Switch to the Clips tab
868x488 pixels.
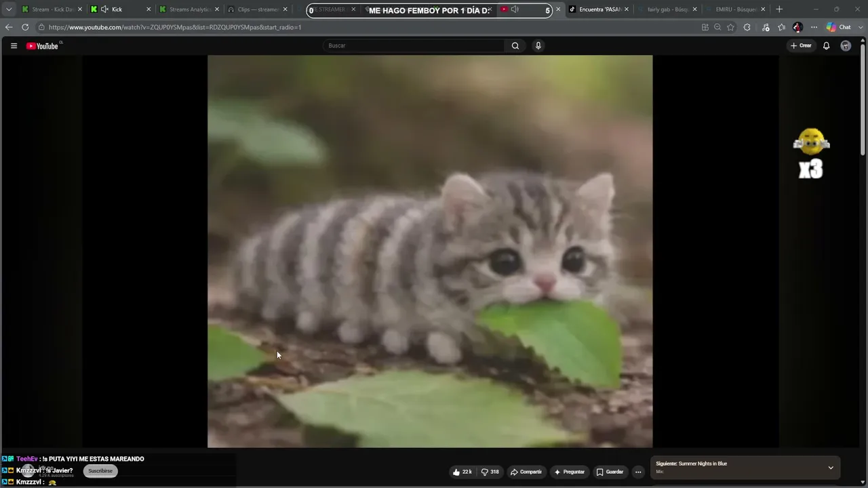coord(258,9)
